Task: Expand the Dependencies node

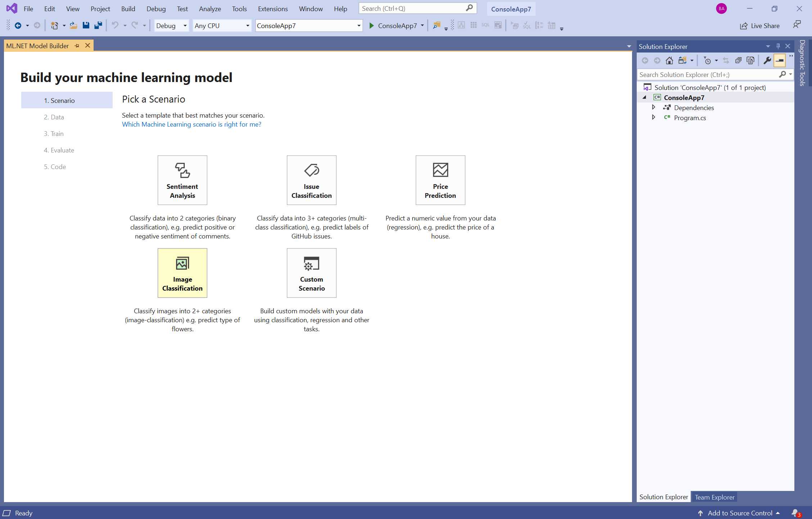Action: click(x=654, y=107)
